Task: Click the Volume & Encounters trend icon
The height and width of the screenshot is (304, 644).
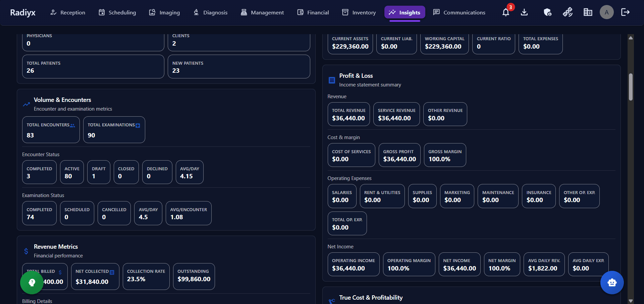Action: pos(26,104)
